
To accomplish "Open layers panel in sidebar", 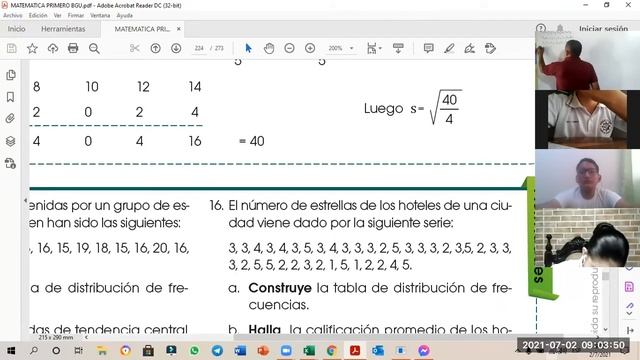I will (11, 141).
